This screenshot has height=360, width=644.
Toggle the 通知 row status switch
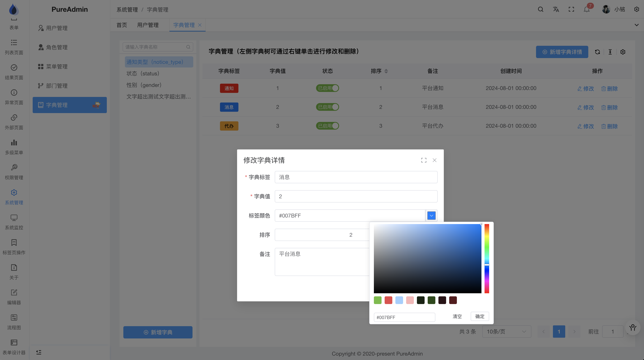[x=327, y=88]
